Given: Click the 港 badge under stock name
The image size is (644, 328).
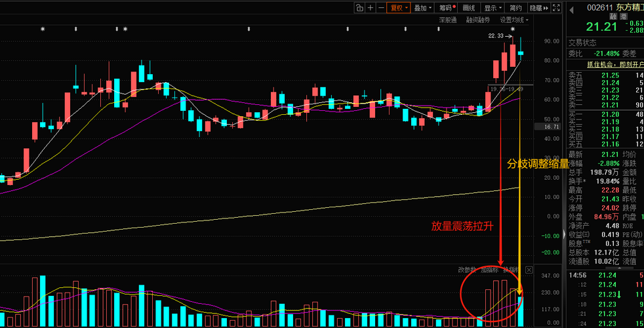Looking at the screenshot, I should pyautogui.click(x=624, y=16).
